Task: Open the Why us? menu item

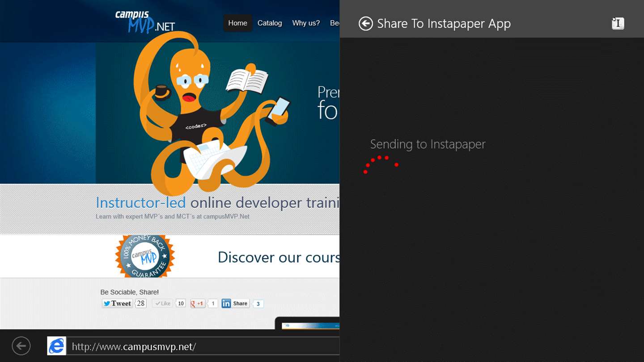Action: click(x=306, y=23)
